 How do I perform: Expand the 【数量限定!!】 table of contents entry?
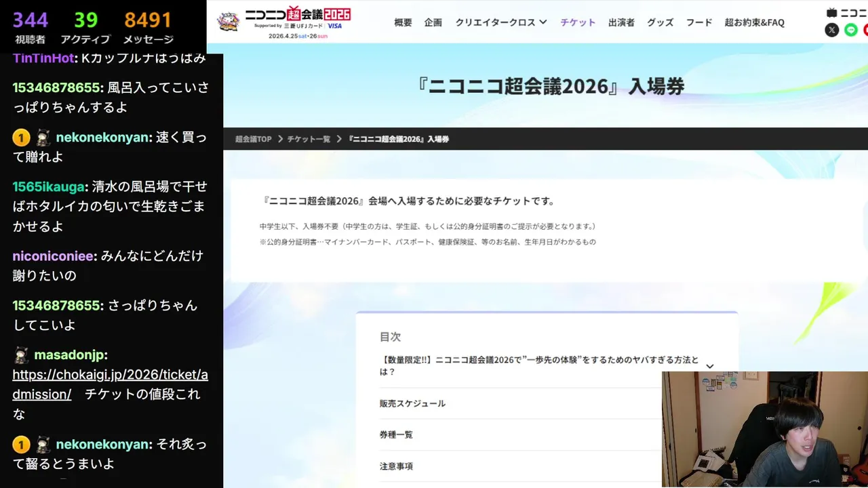tap(547, 366)
